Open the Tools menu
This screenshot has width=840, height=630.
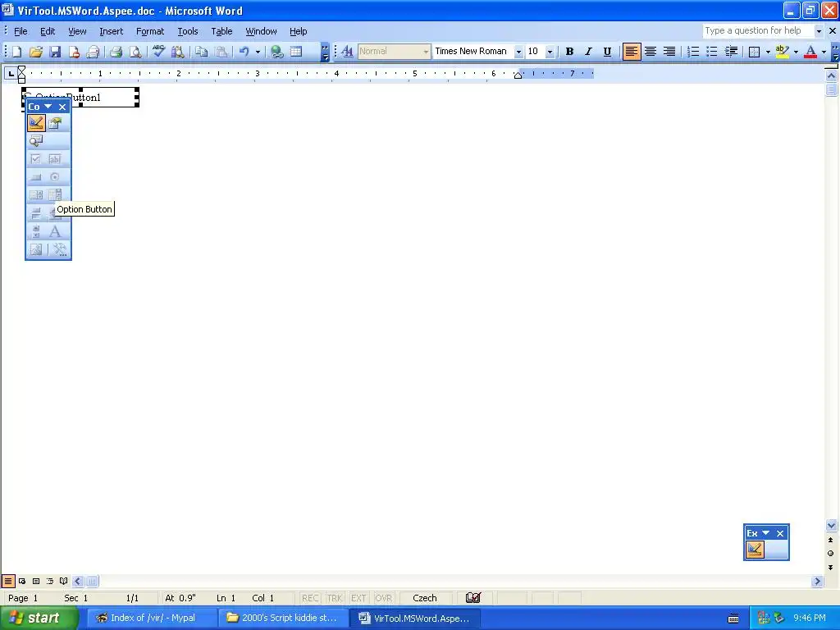point(188,31)
